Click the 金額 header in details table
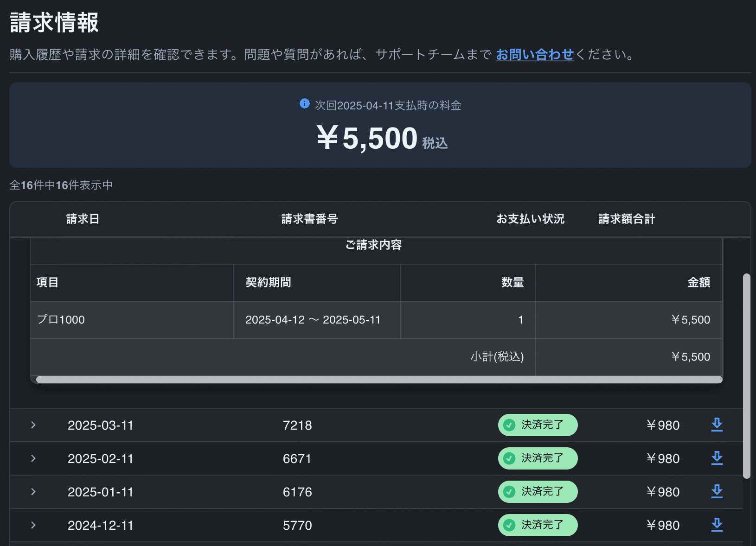The width and height of the screenshot is (756, 546). point(699,282)
